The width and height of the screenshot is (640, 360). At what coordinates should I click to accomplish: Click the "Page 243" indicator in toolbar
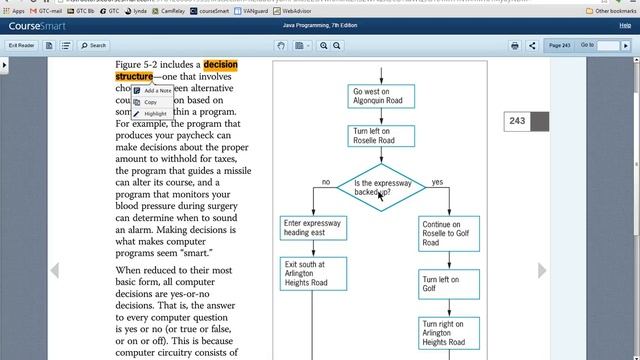click(x=559, y=45)
